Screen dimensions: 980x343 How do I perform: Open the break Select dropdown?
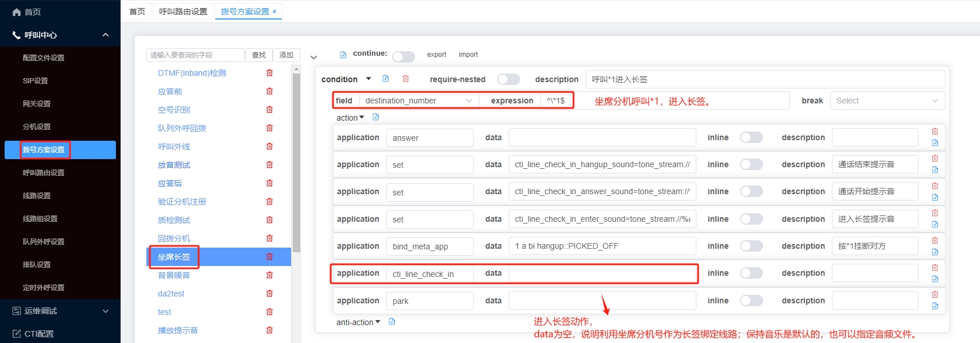tap(887, 101)
